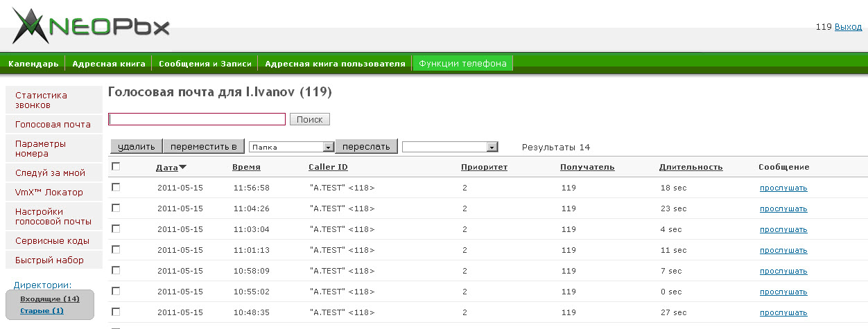Sort the table by Приоритет column

(x=484, y=167)
